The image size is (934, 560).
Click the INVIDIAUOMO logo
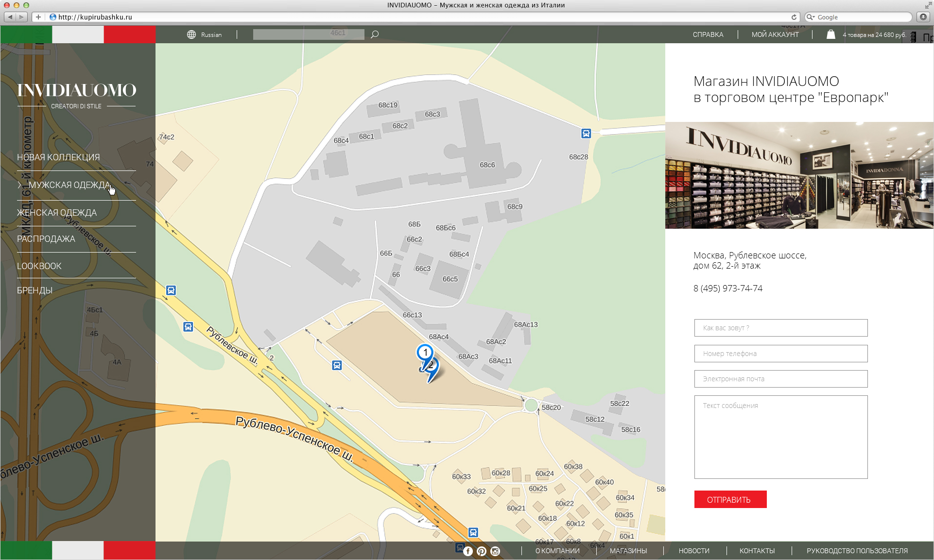[x=77, y=95]
